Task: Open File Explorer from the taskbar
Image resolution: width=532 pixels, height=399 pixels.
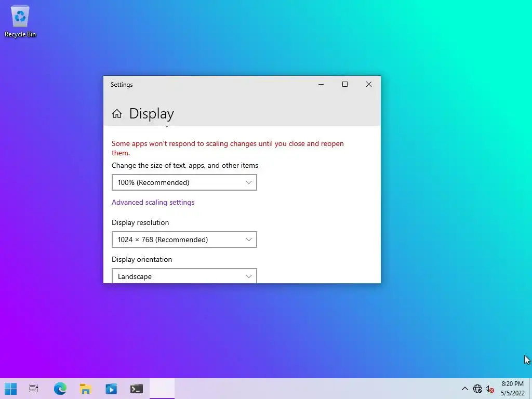Action: click(86, 389)
